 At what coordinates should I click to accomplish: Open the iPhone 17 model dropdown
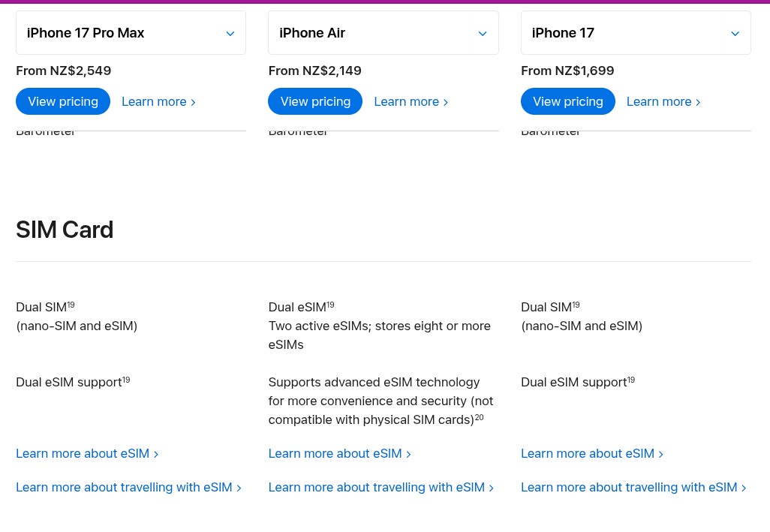tap(636, 33)
